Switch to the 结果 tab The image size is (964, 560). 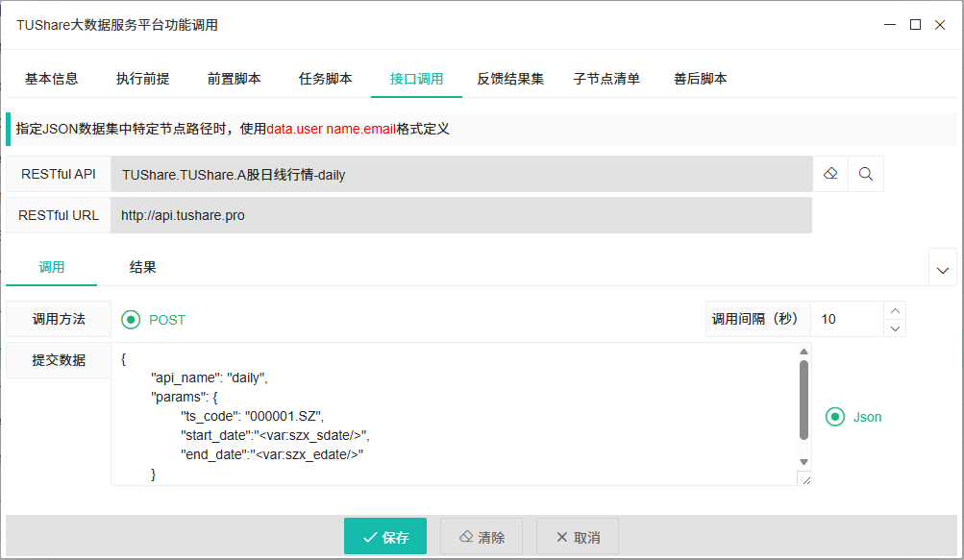142,267
